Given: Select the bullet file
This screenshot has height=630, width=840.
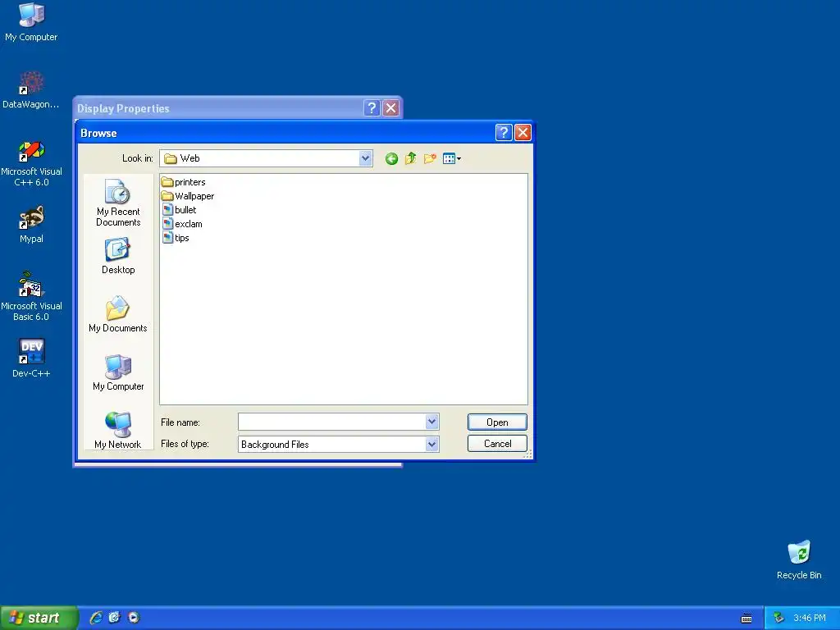Looking at the screenshot, I should click(180, 210).
